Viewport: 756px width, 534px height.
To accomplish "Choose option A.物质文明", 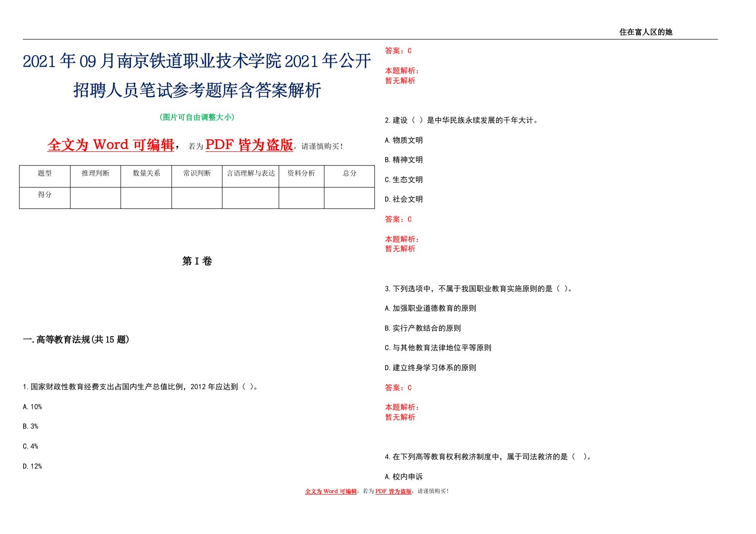I will pos(404,140).
